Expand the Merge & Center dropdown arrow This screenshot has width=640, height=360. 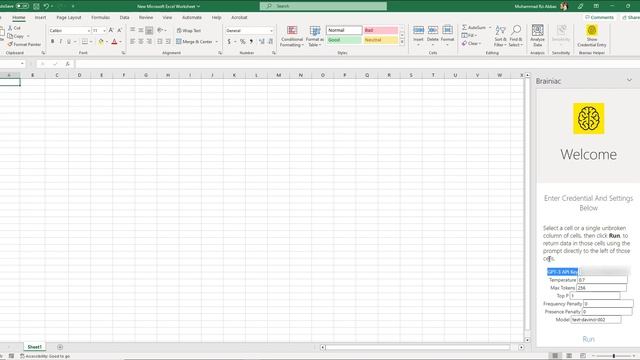tap(217, 42)
